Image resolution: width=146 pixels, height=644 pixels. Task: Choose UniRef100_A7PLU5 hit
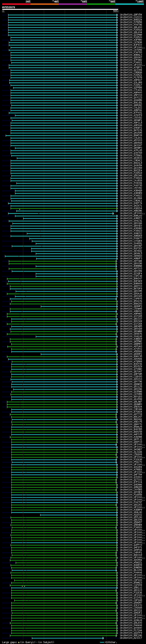click(131, 151)
